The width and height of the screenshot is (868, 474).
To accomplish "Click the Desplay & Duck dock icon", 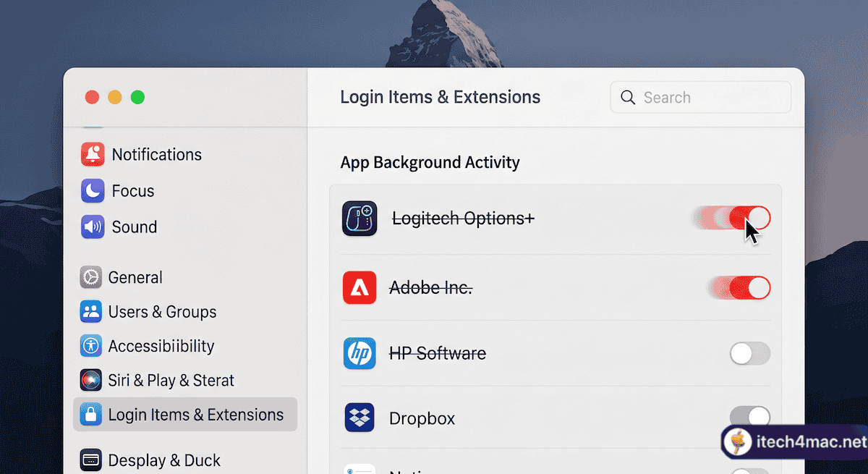I will click(91, 460).
